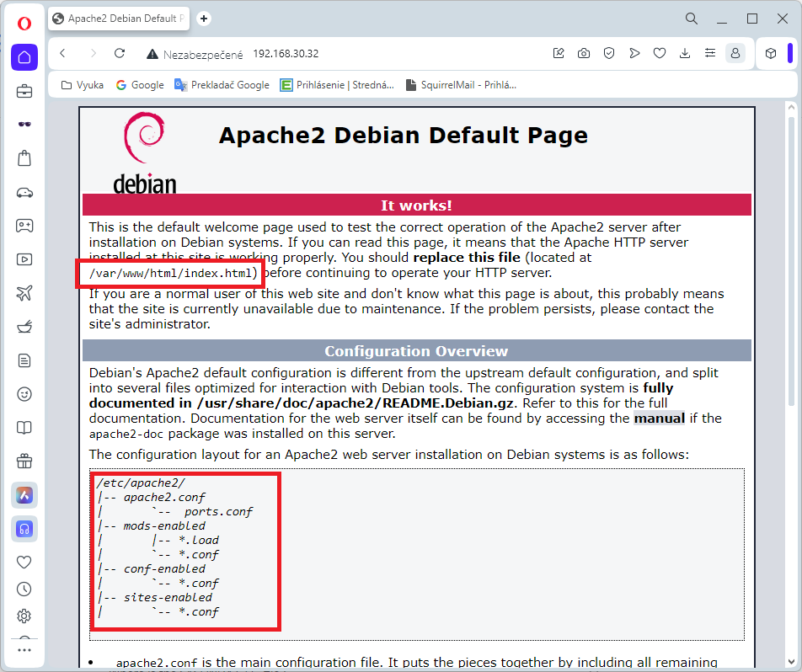Click the heart bookmark icon in address bar

[660, 54]
